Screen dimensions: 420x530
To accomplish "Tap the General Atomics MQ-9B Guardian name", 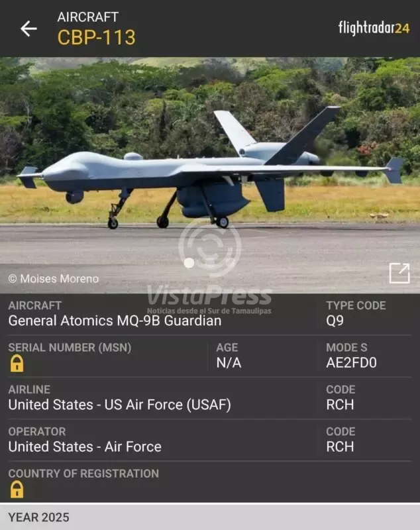I will click(x=115, y=321).
